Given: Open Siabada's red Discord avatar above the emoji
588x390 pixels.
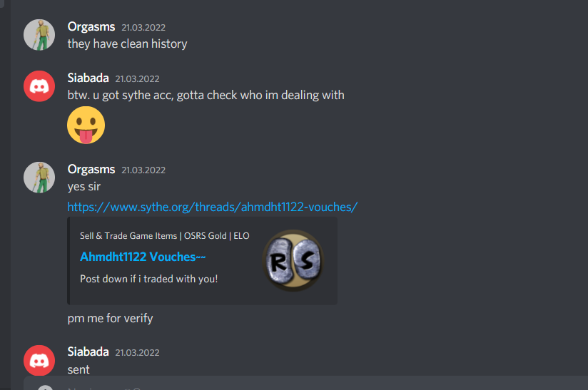Looking at the screenshot, I should 39,86.
